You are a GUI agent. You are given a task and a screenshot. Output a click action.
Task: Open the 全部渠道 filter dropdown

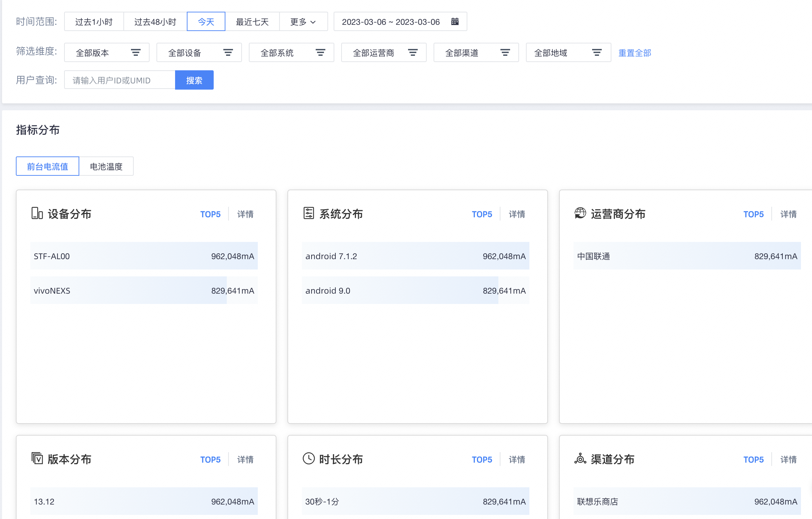pyautogui.click(x=476, y=52)
